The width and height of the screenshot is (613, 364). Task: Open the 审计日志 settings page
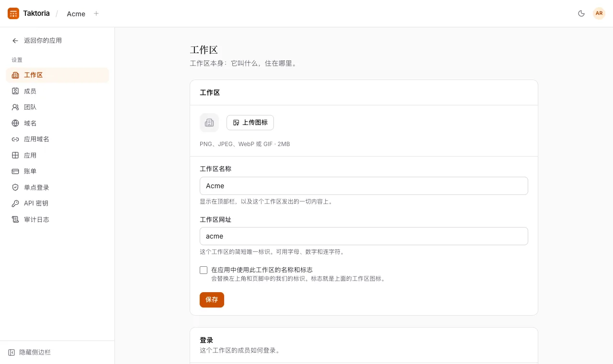57,219
